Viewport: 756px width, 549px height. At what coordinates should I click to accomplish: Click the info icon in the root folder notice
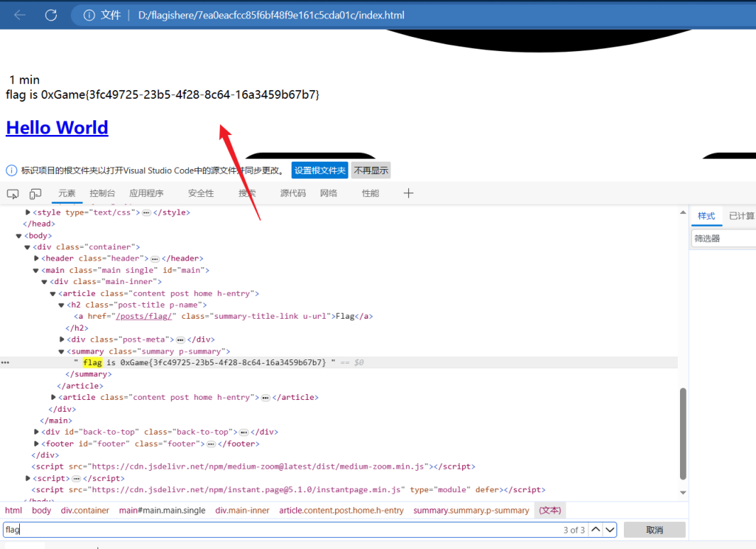coord(12,170)
